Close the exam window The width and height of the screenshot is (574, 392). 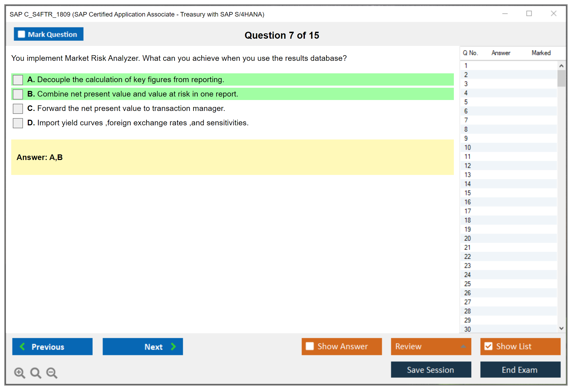(553, 14)
